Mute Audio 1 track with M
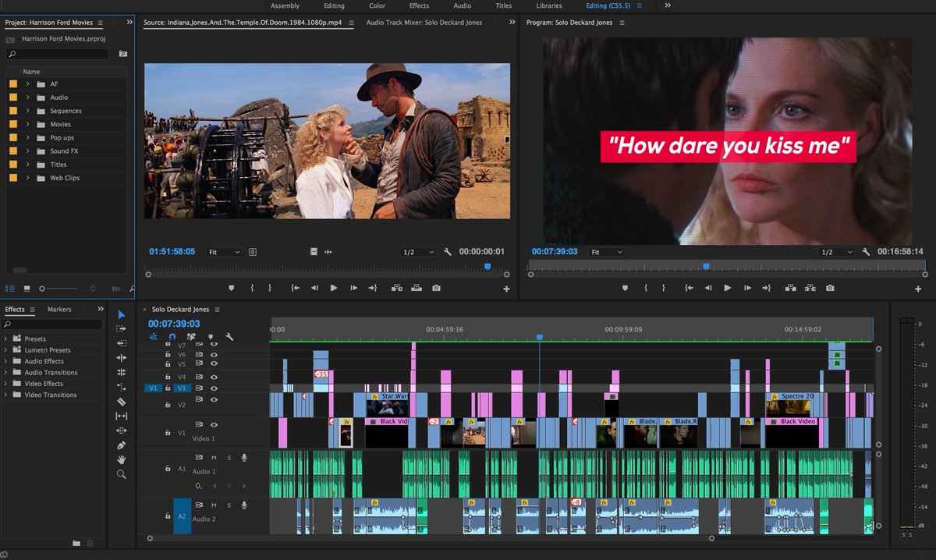 point(213,458)
